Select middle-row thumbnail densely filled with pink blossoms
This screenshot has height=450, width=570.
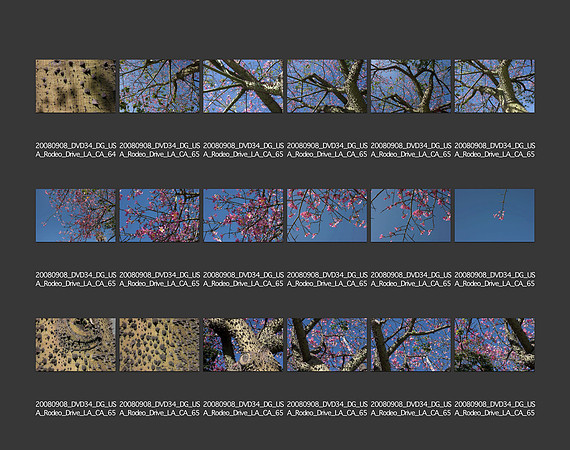click(243, 215)
